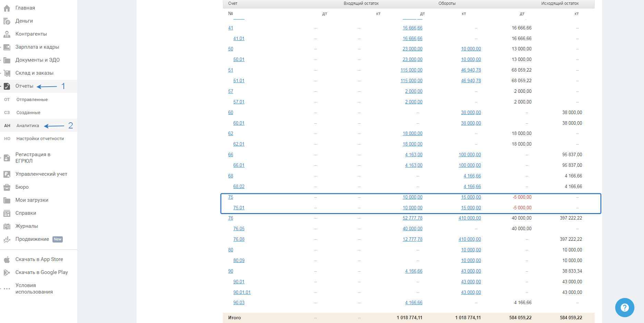Click the reference icon beside Справки

tap(7, 213)
